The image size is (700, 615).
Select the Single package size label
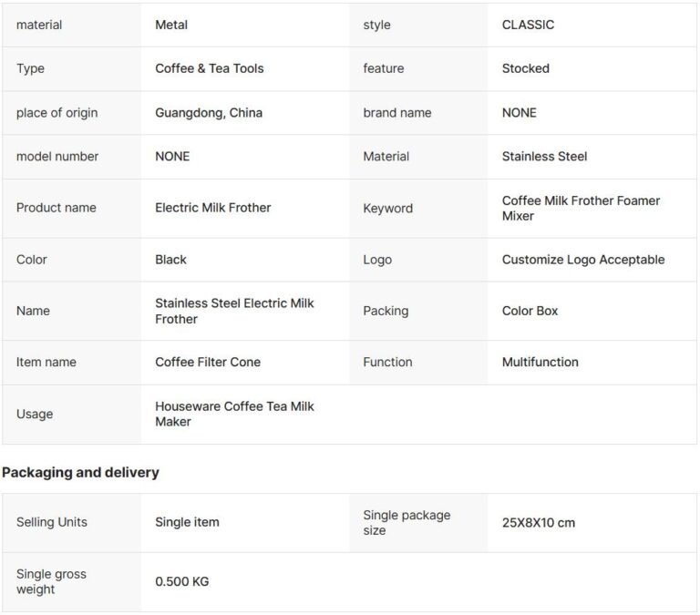coord(407,523)
